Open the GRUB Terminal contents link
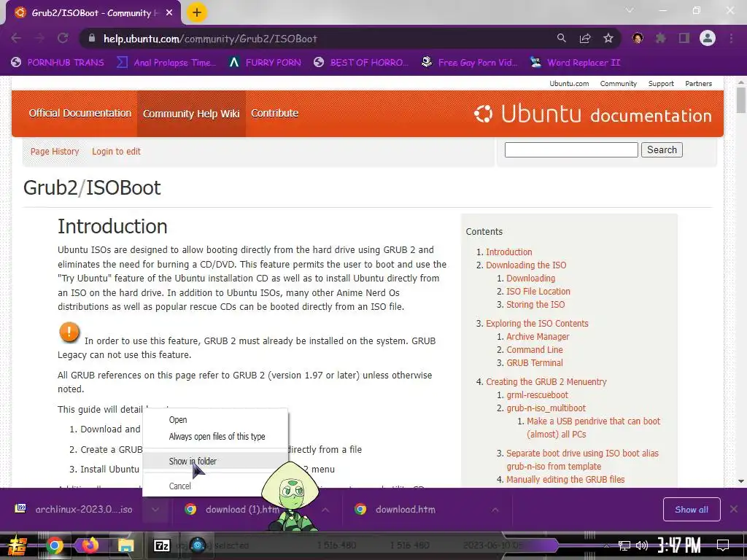This screenshot has width=747, height=560. tap(535, 363)
